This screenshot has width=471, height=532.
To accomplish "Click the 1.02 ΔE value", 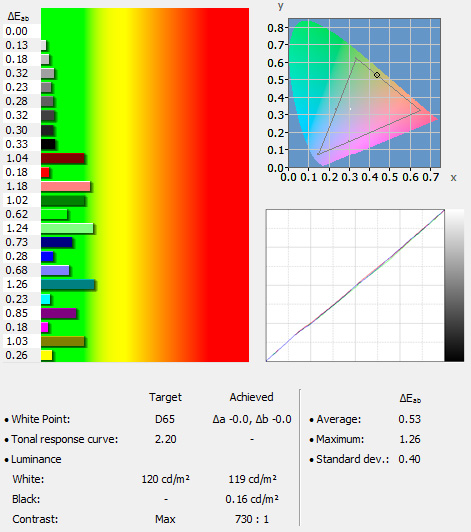I will (x=17, y=200).
